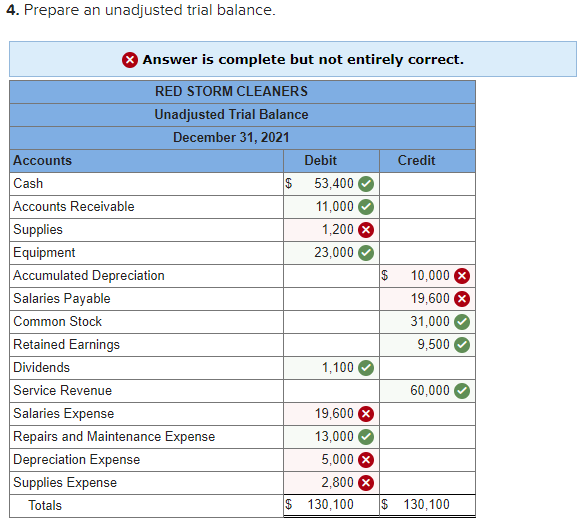Viewport: 584px width, 527px height.
Task: Click the green check next to Common Stock 31,000
Action: point(462,322)
